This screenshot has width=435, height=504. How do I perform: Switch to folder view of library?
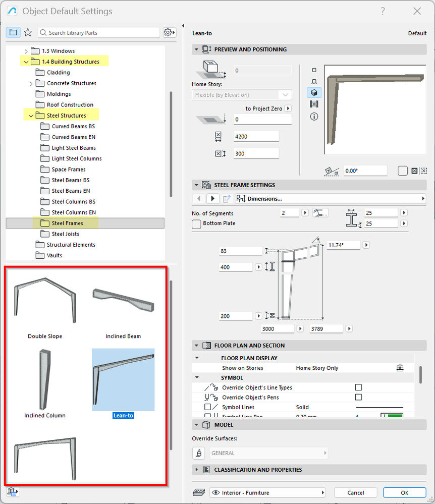tap(13, 32)
